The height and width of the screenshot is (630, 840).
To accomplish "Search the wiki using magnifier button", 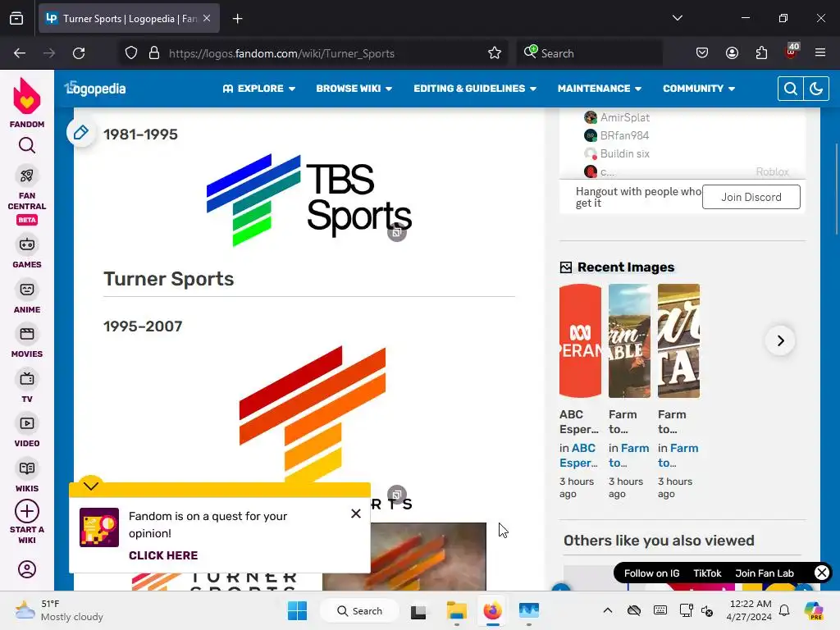I will coord(790,89).
